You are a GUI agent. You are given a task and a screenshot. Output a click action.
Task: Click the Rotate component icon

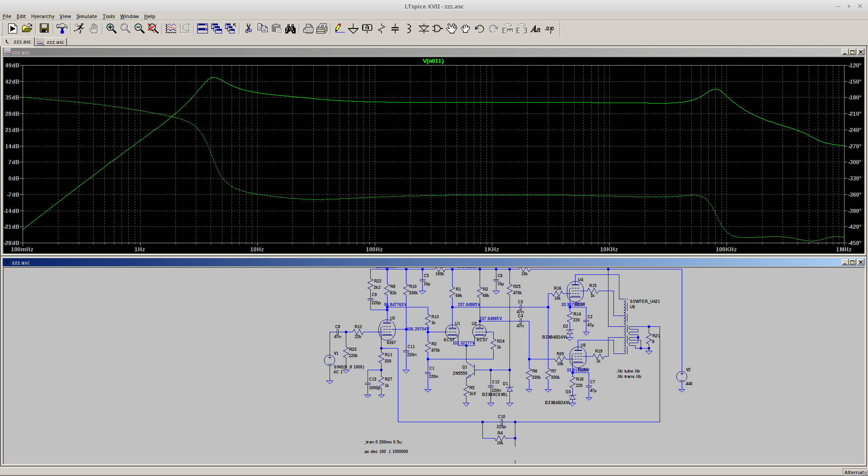[508, 29]
